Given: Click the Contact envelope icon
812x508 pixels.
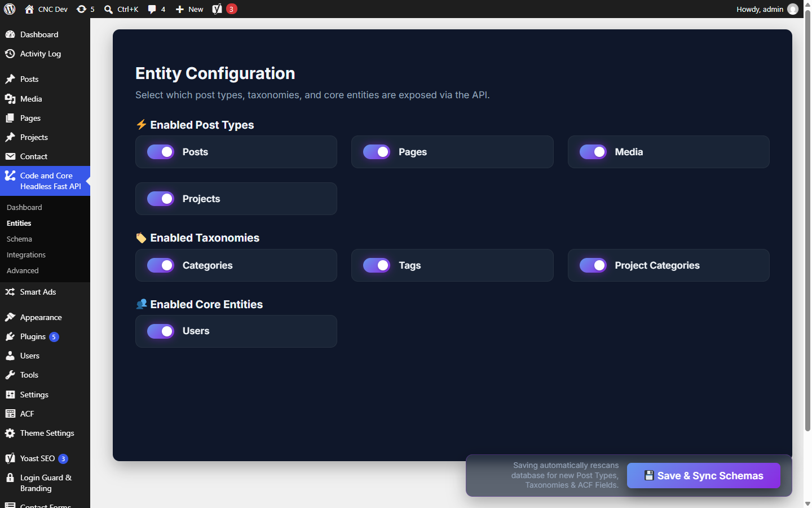Looking at the screenshot, I should [10, 156].
